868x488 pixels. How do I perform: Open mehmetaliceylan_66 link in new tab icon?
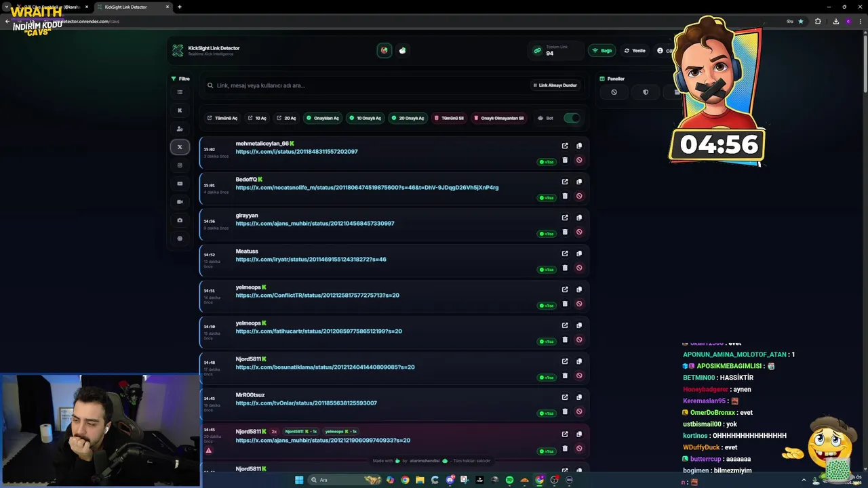(x=565, y=146)
